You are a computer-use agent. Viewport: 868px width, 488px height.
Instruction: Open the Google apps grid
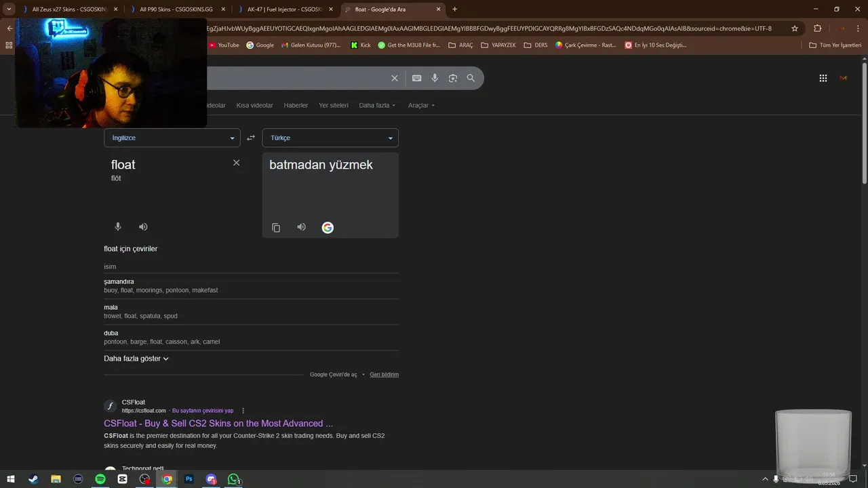(823, 78)
